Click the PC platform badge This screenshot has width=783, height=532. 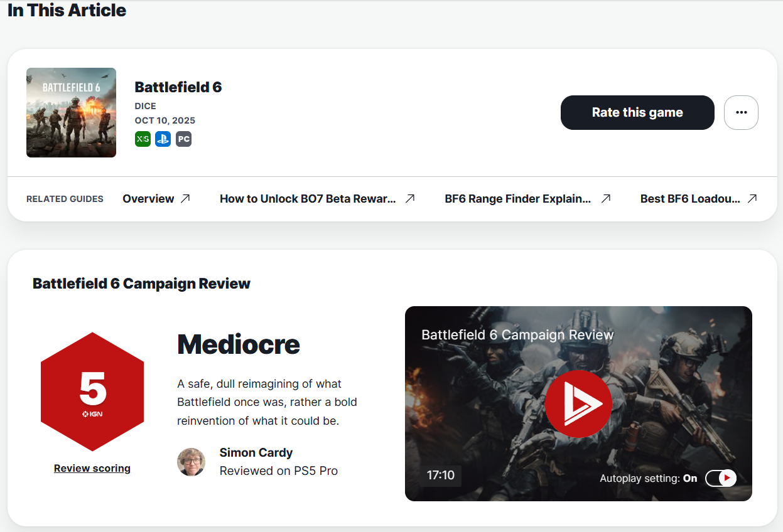tap(183, 139)
